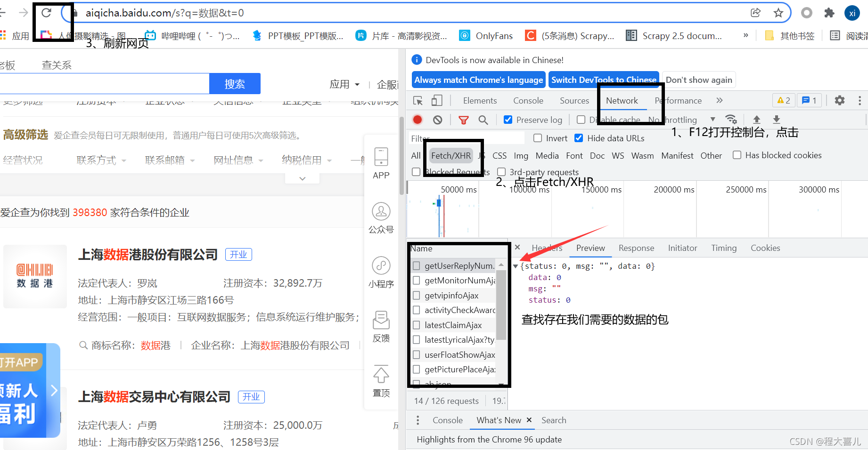This screenshot has height=450, width=868.
Task: Open the 应用 dropdown on the page
Action: (344, 84)
